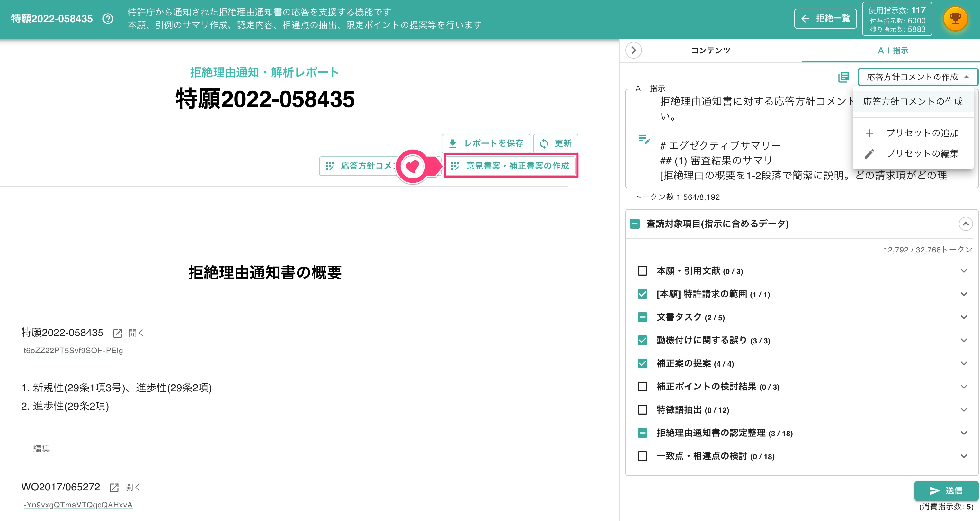980x521 pixels.
Task: Expand 文書タスク row chevron
Action: click(x=964, y=317)
